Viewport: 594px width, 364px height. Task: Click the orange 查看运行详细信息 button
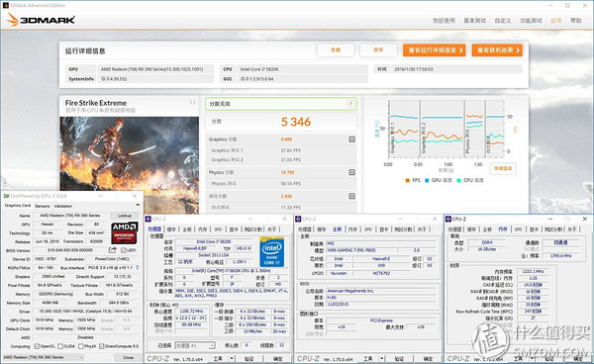(x=435, y=49)
